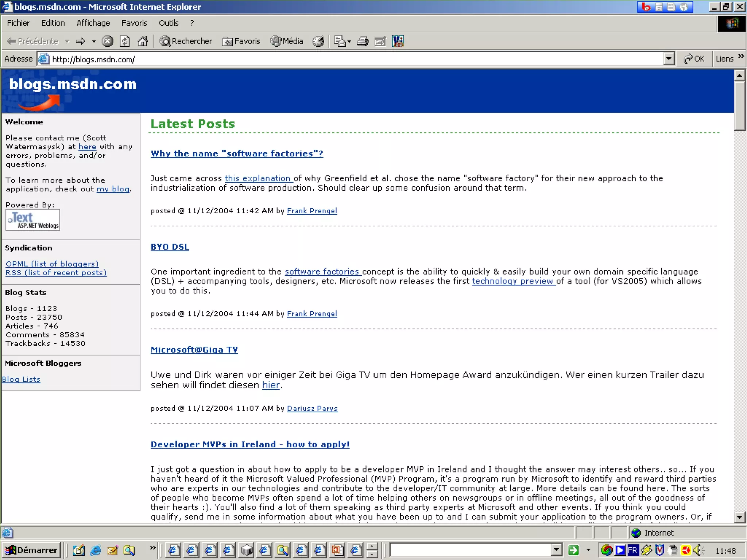Click the Forward arrow button

click(x=81, y=41)
